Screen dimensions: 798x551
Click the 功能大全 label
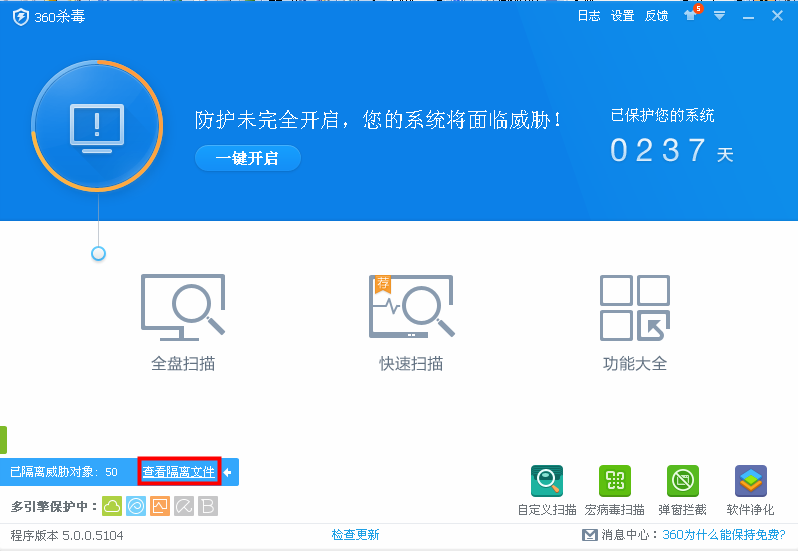point(635,363)
